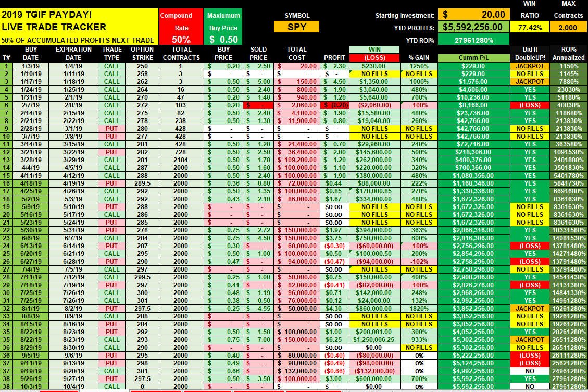This screenshot has width=588, height=392.
Task: Click the total contracts value 2184
Action: (x=180, y=160)
